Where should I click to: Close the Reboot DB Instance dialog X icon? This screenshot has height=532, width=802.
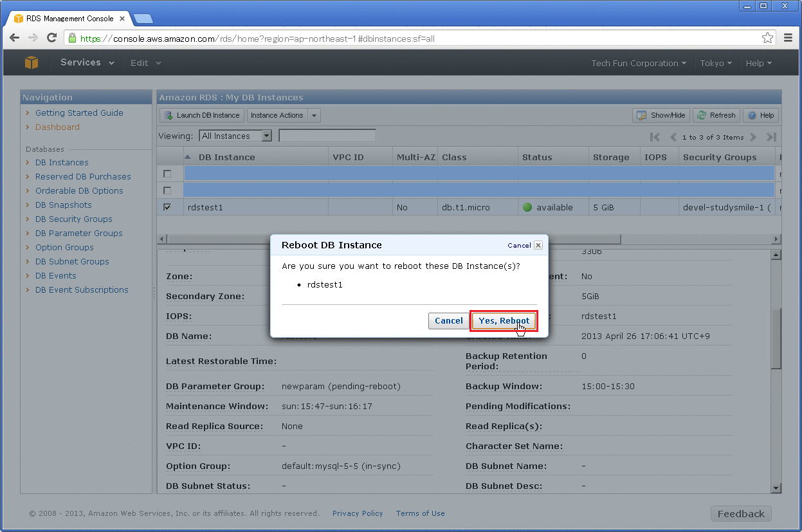click(538, 245)
